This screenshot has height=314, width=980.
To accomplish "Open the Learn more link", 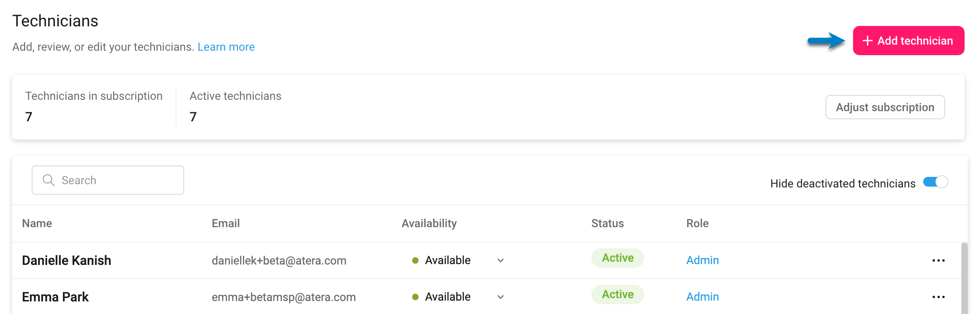I will 226,47.
